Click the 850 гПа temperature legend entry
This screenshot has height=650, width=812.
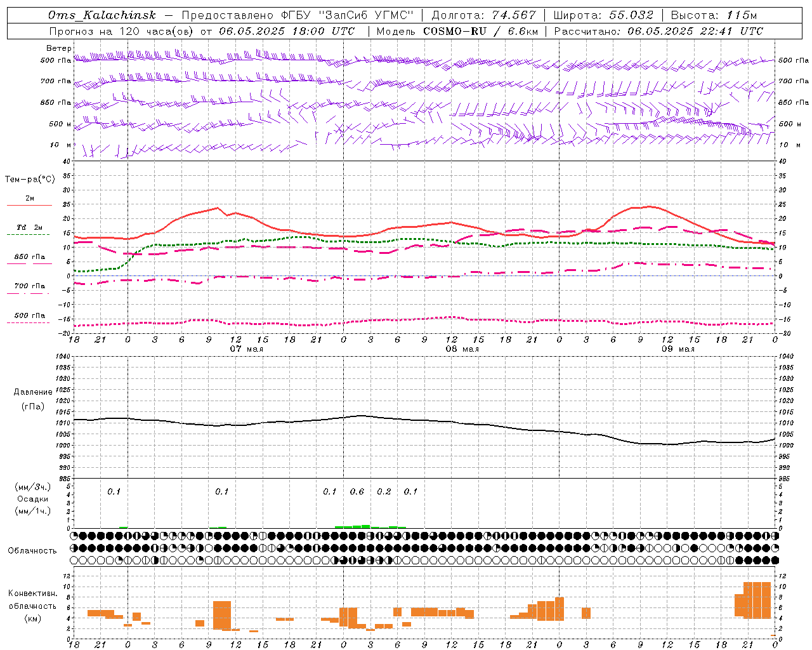29,257
